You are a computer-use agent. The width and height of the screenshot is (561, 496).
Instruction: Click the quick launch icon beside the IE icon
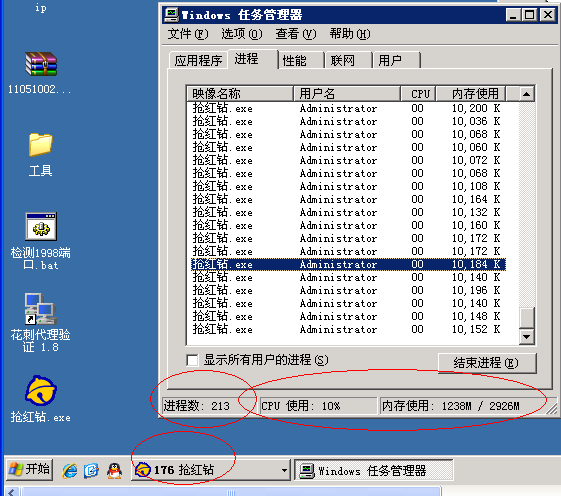(x=92, y=470)
